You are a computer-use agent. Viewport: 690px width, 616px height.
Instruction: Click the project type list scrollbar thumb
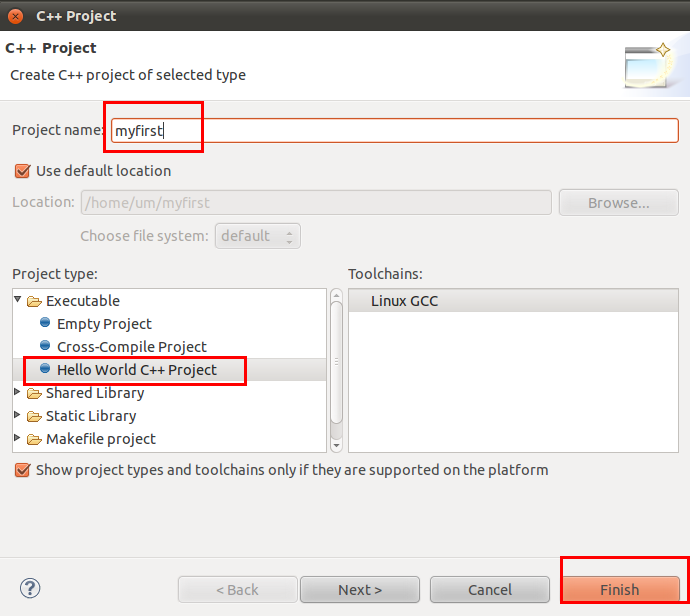[x=336, y=362]
